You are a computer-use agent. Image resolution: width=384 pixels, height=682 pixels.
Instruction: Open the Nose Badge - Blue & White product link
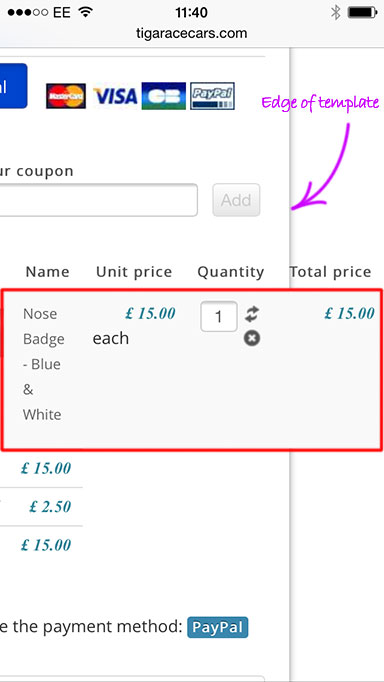[x=43, y=364]
